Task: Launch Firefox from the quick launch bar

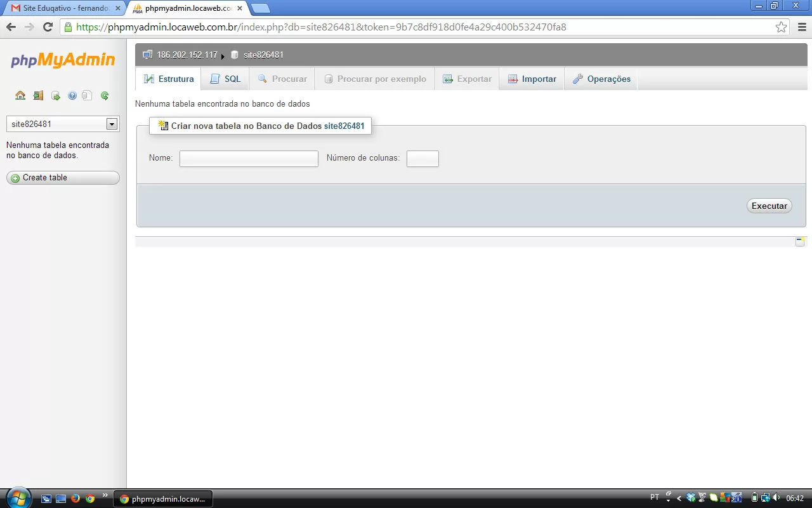Action: pyautogui.click(x=75, y=498)
